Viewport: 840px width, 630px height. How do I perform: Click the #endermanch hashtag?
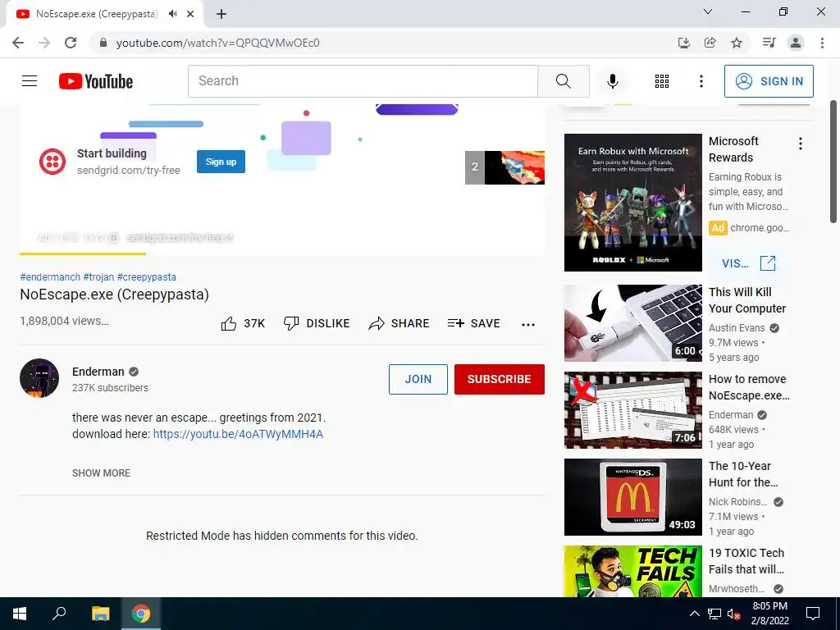(50, 277)
